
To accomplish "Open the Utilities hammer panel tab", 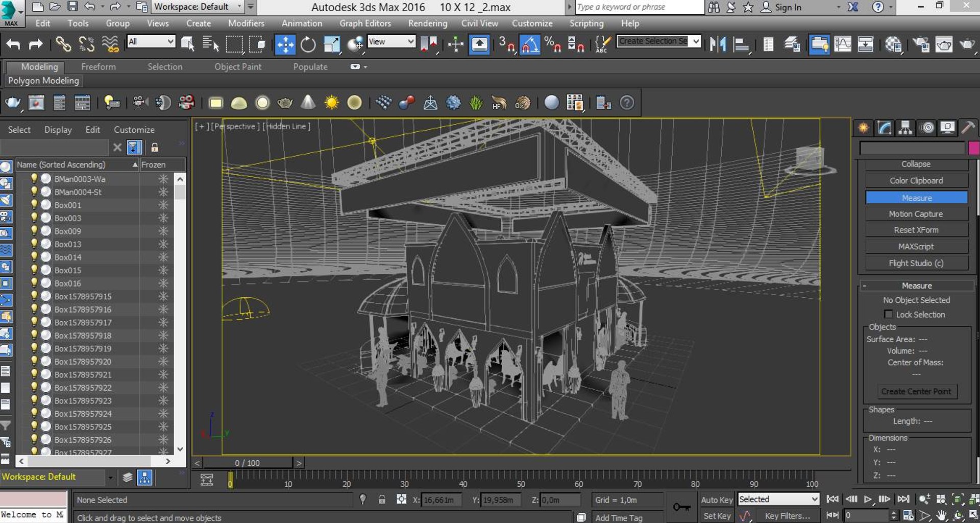I will tap(967, 127).
